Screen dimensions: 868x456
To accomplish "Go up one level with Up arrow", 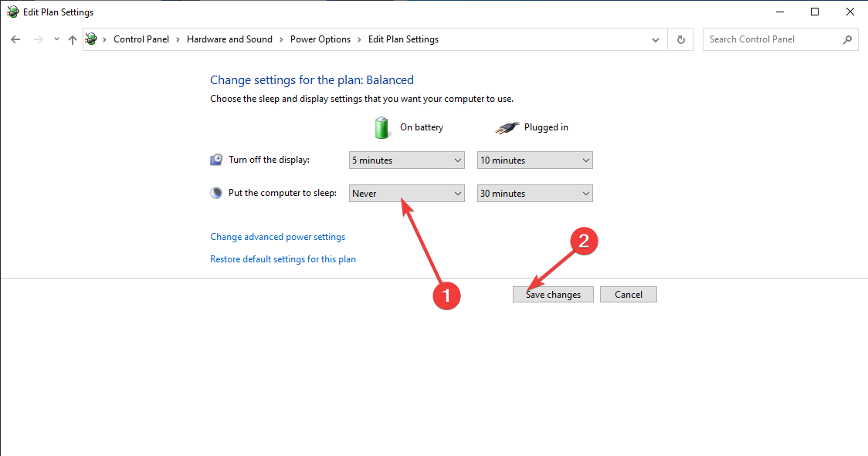I will click(73, 39).
